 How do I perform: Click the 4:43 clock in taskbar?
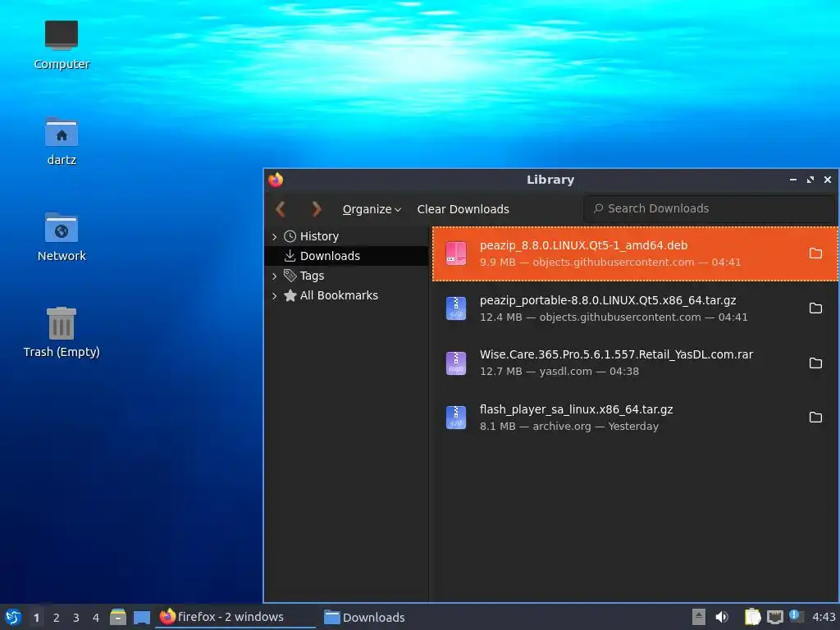click(824, 618)
